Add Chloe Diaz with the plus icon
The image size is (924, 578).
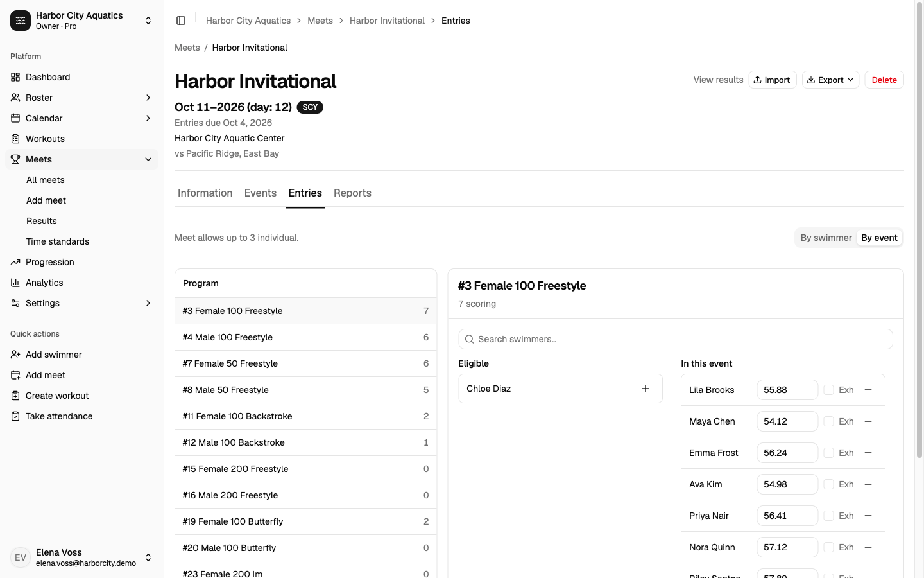click(x=646, y=389)
